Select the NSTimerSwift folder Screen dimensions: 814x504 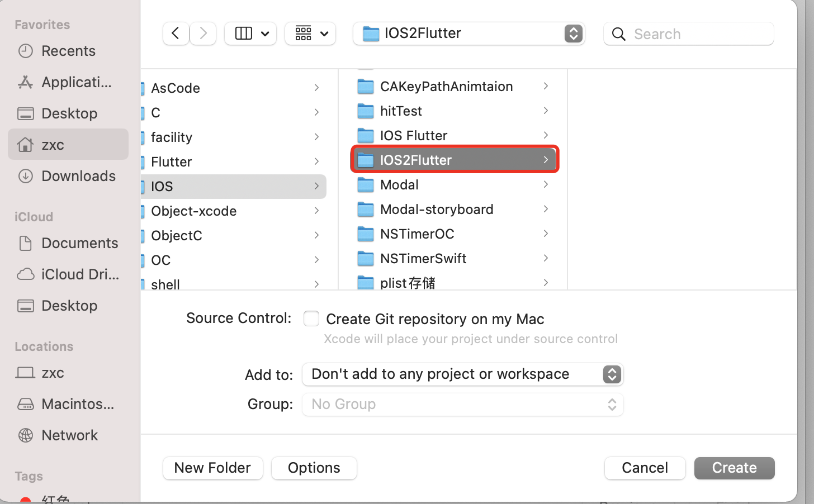point(423,258)
